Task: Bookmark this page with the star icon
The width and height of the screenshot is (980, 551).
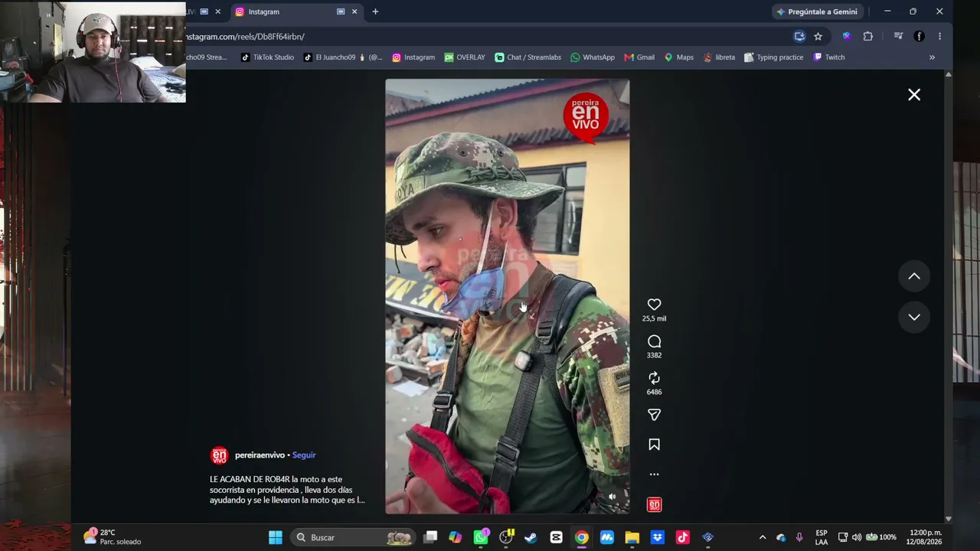Action: (818, 36)
